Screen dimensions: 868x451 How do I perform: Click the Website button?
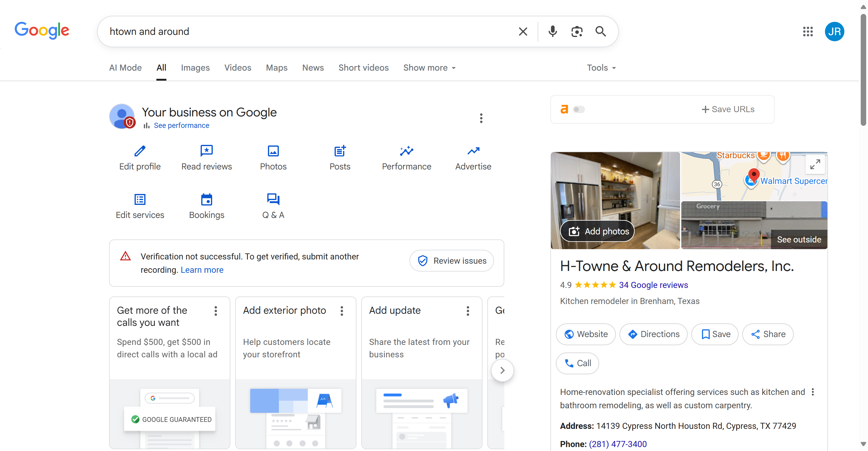585,334
